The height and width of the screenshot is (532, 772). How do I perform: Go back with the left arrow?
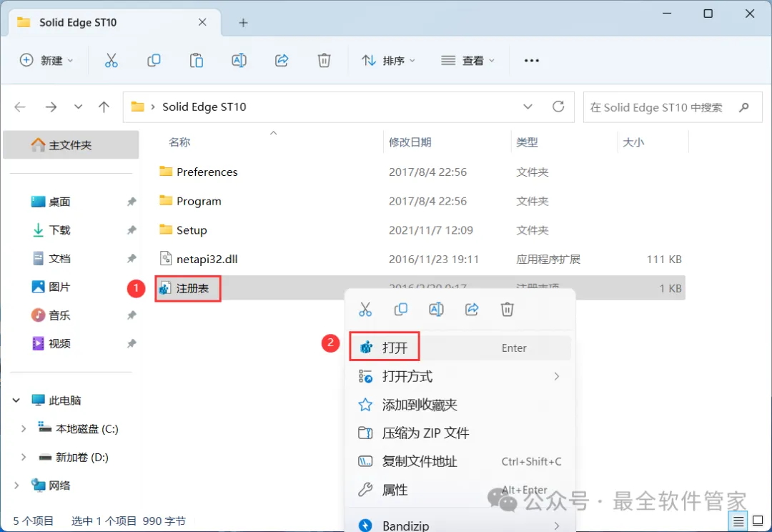[x=20, y=107]
